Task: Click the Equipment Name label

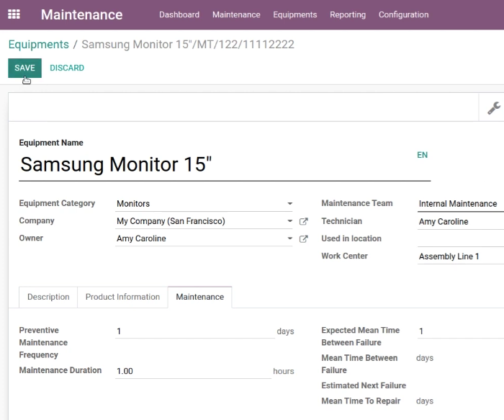Action: click(x=51, y=143)
